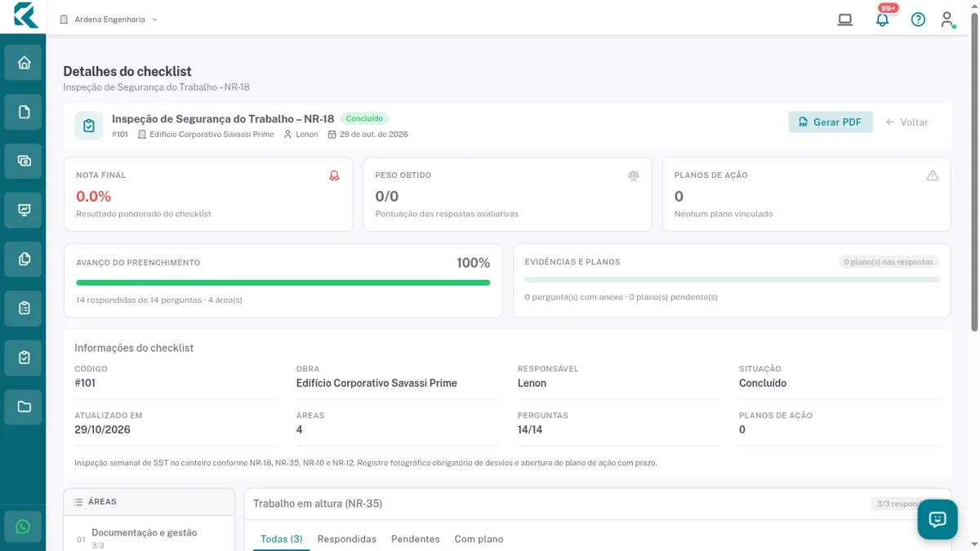
Task: Click the Trabalho em altura (NR-35) heading
Action: 318,504
